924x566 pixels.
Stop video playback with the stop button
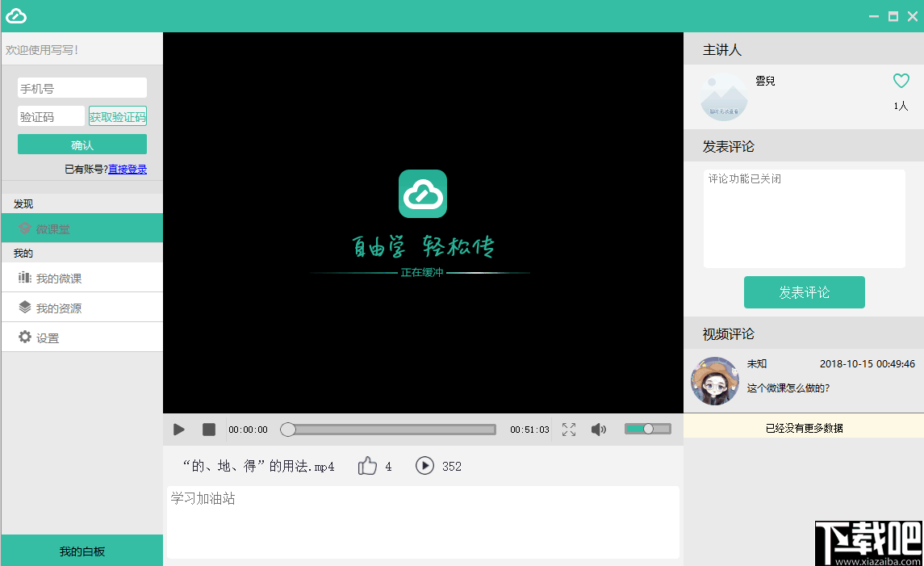208,429
